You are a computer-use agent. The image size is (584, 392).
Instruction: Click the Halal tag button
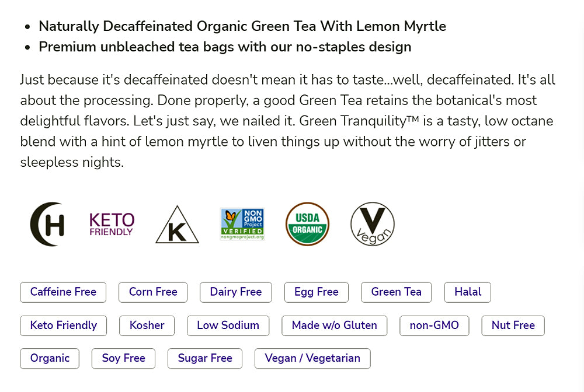(x=468, y=292)
